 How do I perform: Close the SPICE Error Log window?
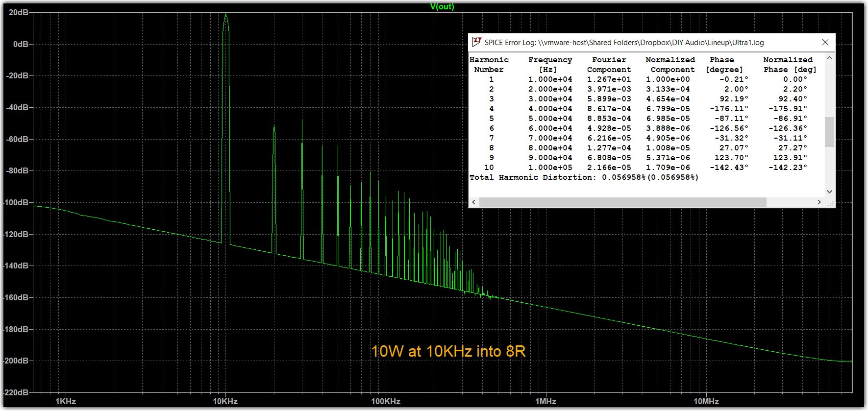pos(825,43)
